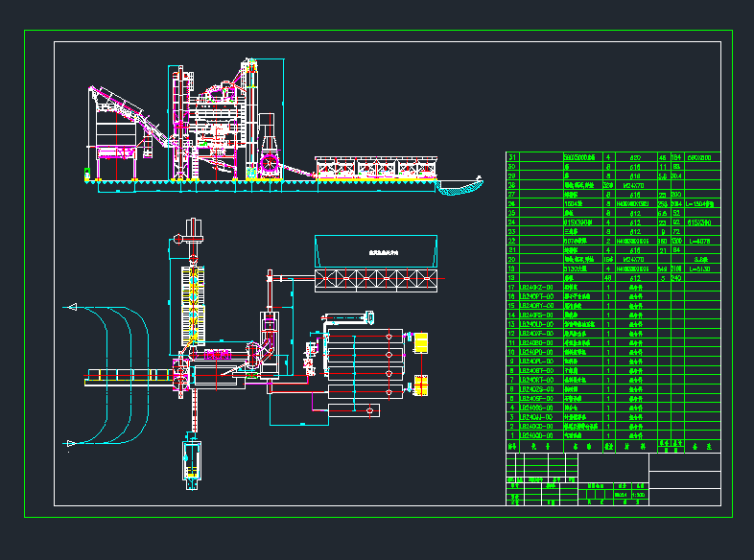Viewport: 754px width, 560px height.
Task: Click the upper yellow block in plan view
Action: (x=421, y=341)
